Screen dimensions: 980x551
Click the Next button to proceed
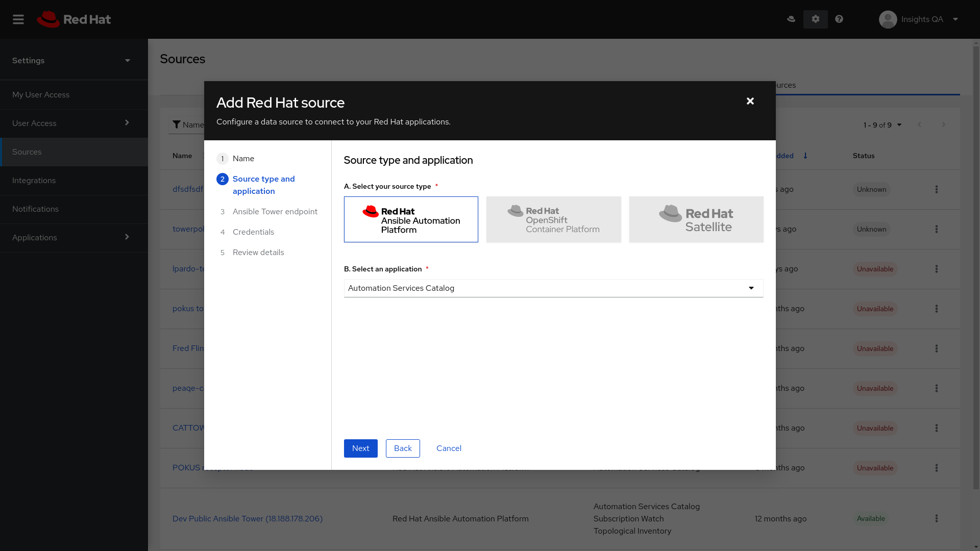[361, 448]
